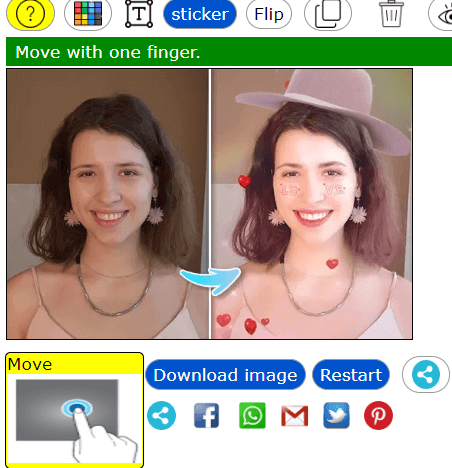Click the Download image button
Image resolution: width=452 pixels, height=468 pixels.
coord(225,375)
